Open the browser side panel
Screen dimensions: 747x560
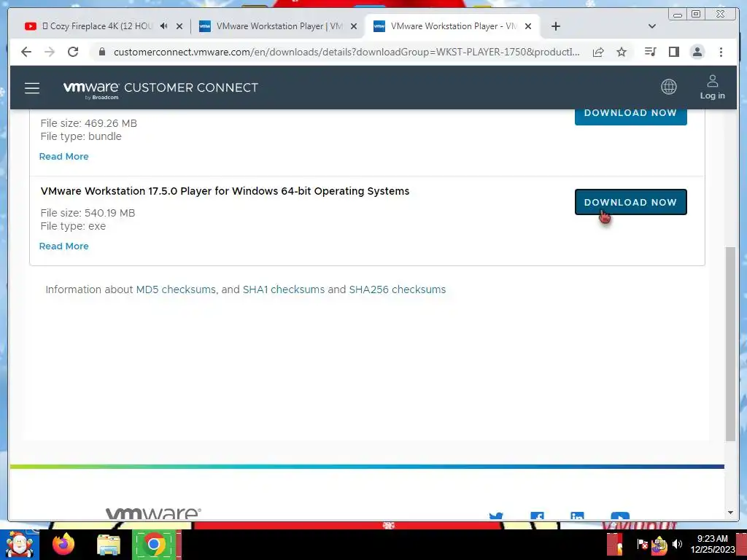pos(673,52)
